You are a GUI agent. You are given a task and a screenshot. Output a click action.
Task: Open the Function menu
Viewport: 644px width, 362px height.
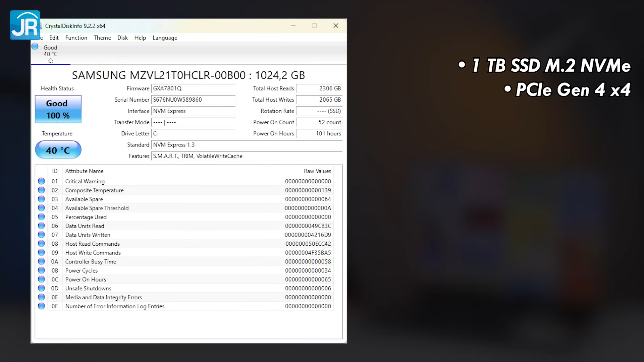[x=76, y=38]
